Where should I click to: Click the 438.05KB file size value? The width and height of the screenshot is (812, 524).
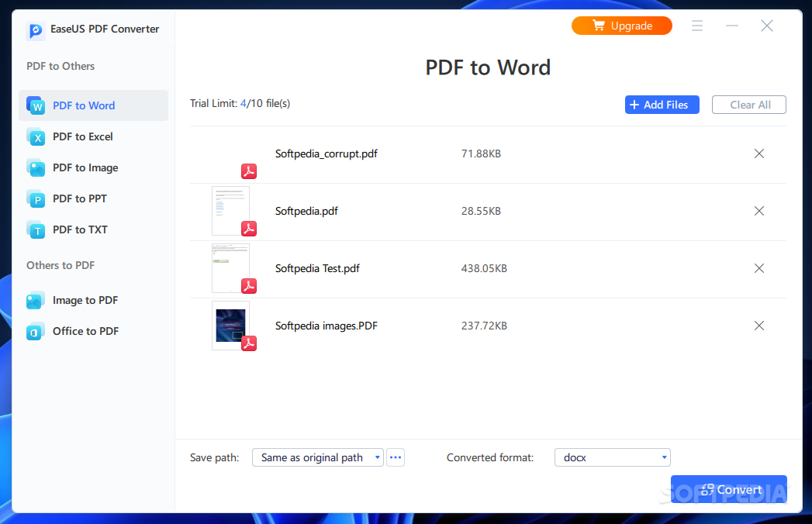[484, 268]
